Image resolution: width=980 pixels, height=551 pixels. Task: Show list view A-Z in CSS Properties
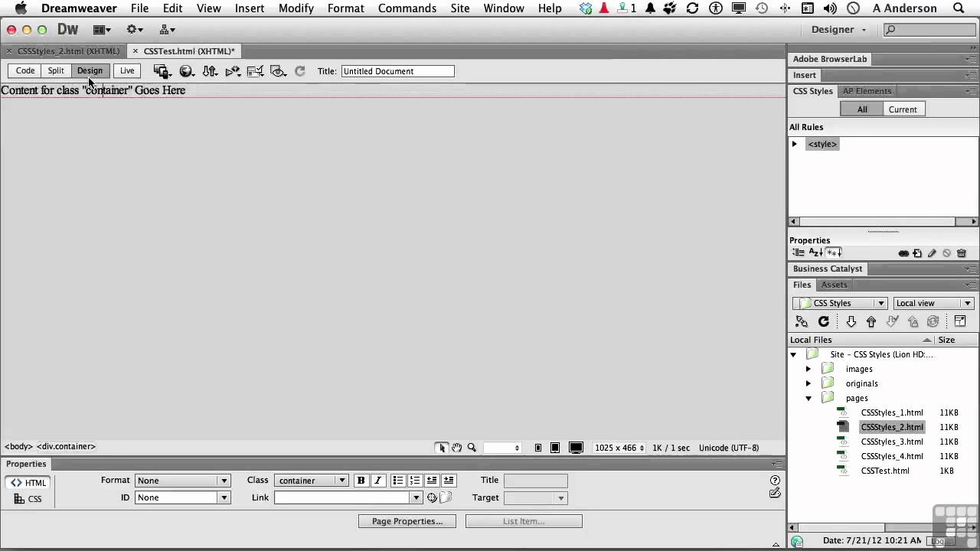click(815, 253)
